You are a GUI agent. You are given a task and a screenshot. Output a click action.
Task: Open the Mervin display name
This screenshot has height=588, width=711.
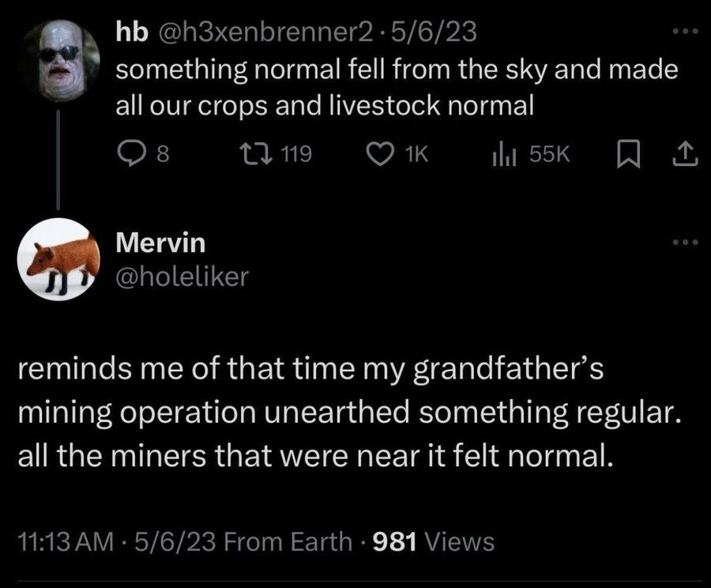pos(161,244)
